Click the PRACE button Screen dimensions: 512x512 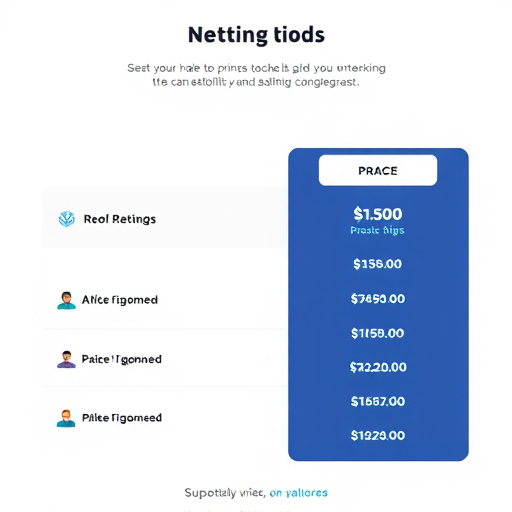(378, 170)
